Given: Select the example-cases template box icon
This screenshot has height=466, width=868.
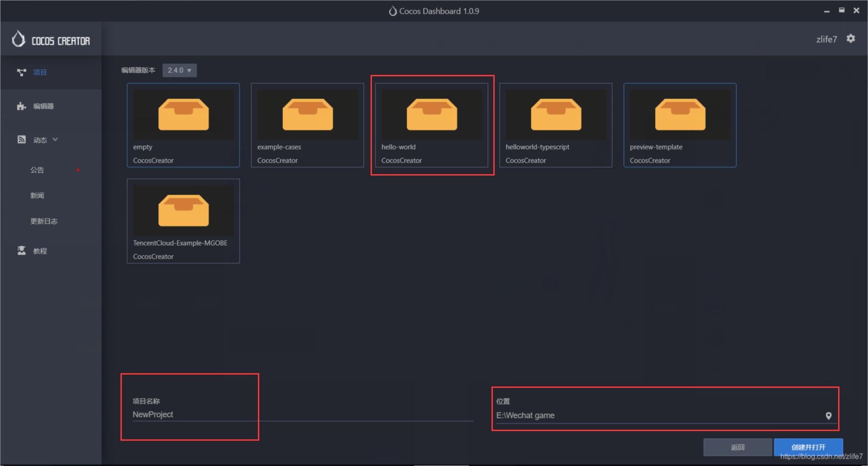Looking at the screenshot, I should tap(308, 114).
